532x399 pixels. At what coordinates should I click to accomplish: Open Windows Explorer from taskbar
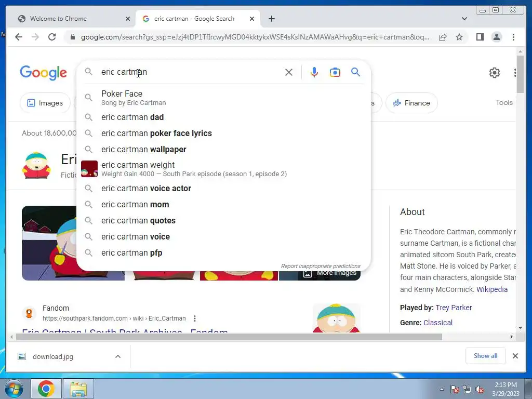click(x=78, y=389)
